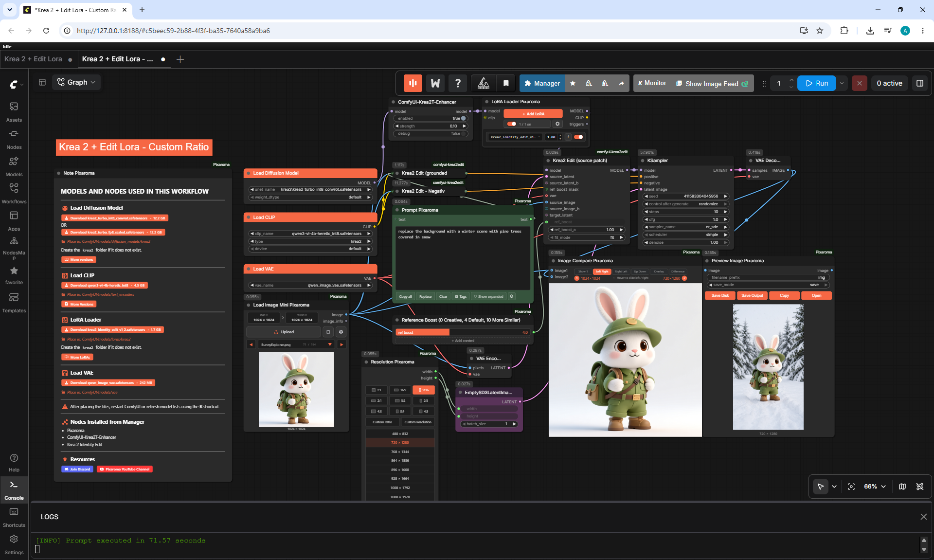Open the Apps sidebar panel

[x=14, y=221]
